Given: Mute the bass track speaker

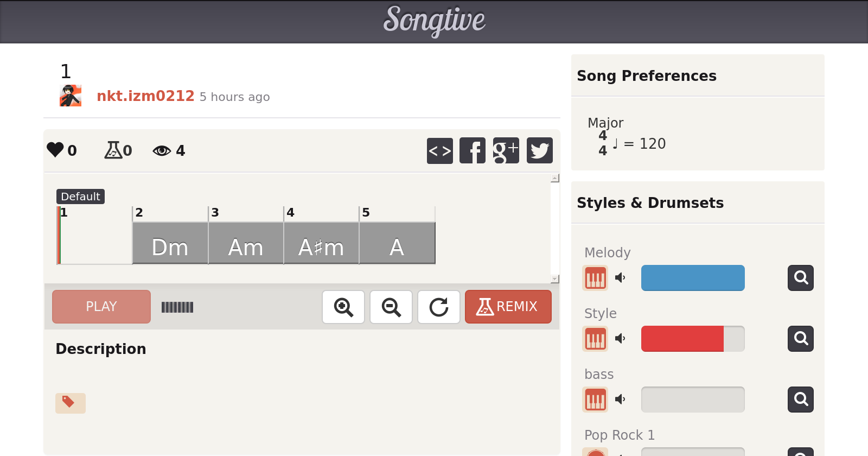Looking at the screenshot, I should (620, 400).
